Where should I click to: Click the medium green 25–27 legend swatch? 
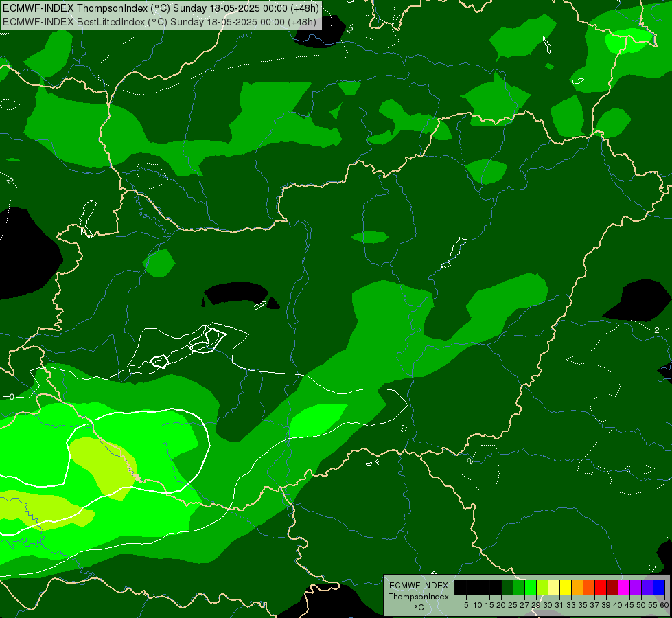point(519,587)
